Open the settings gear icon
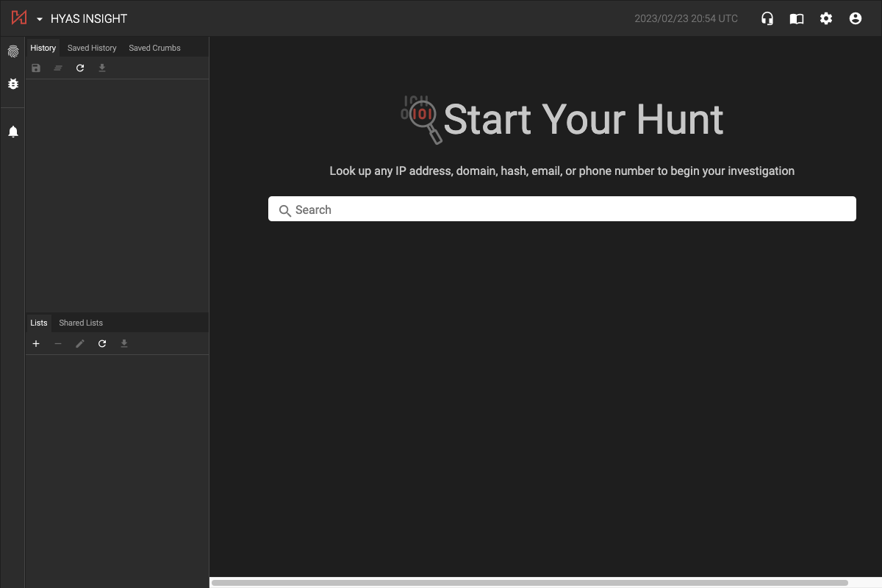Image resolution: width=882 pixels, height=588 pixels. click(x=826, y=18)
